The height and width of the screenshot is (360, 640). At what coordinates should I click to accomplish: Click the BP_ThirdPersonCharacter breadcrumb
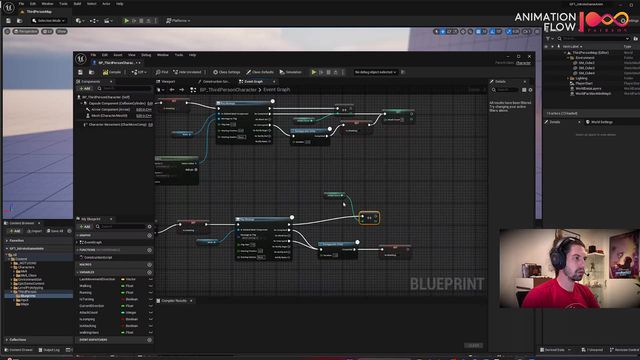[x=228, y=90]
